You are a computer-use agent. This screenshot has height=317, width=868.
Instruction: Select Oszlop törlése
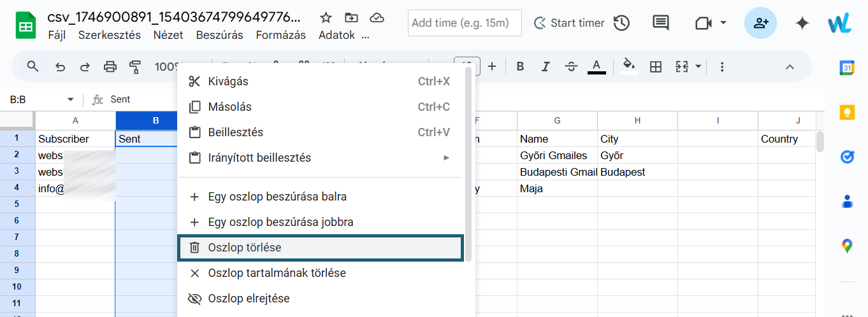pos(320,248)
